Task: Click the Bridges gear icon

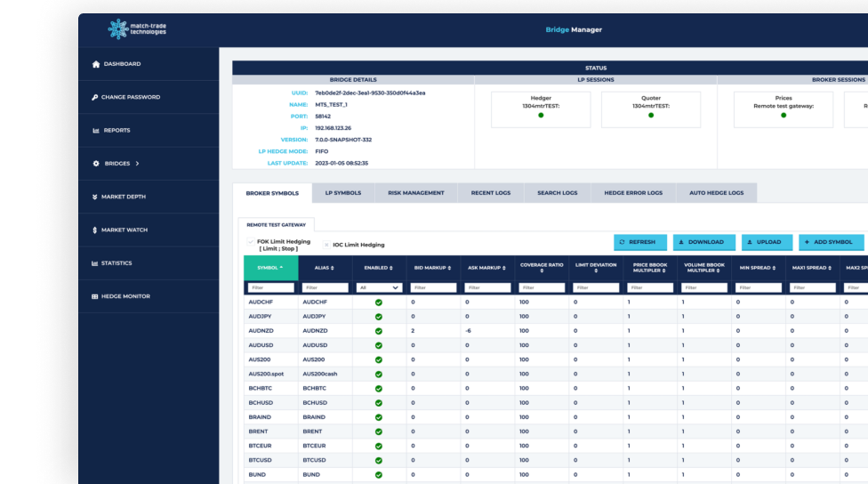Action: coord(96,164)
